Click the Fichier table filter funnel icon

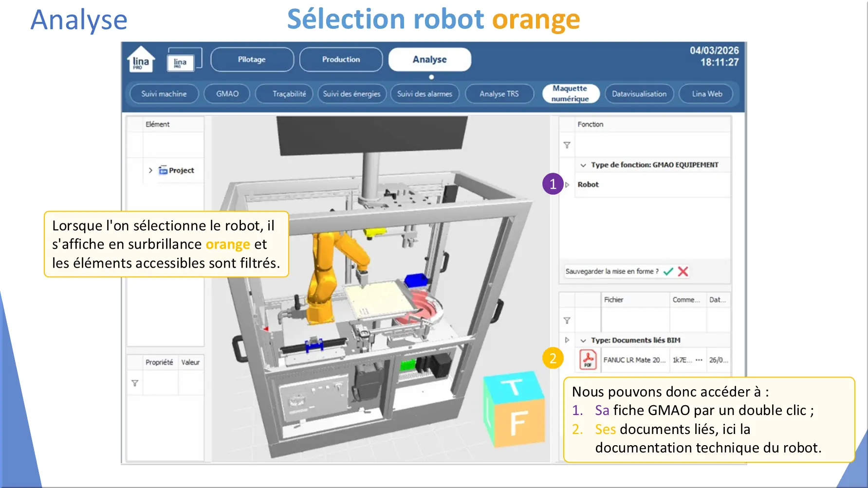click(567, 321)
